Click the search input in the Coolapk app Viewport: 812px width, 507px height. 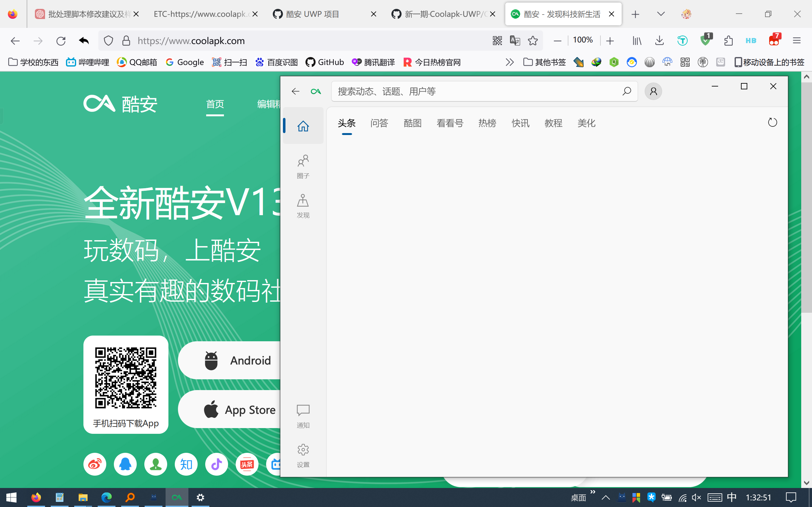[x=470, y=91]
